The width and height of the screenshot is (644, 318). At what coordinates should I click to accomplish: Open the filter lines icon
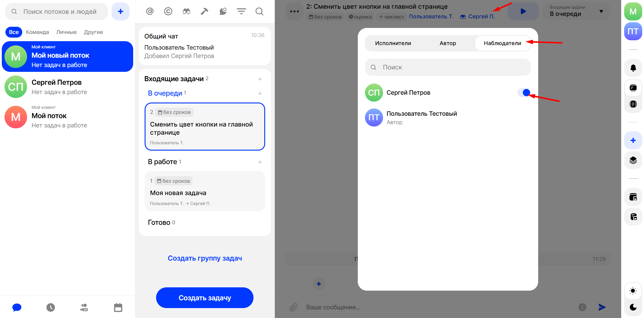241,11
